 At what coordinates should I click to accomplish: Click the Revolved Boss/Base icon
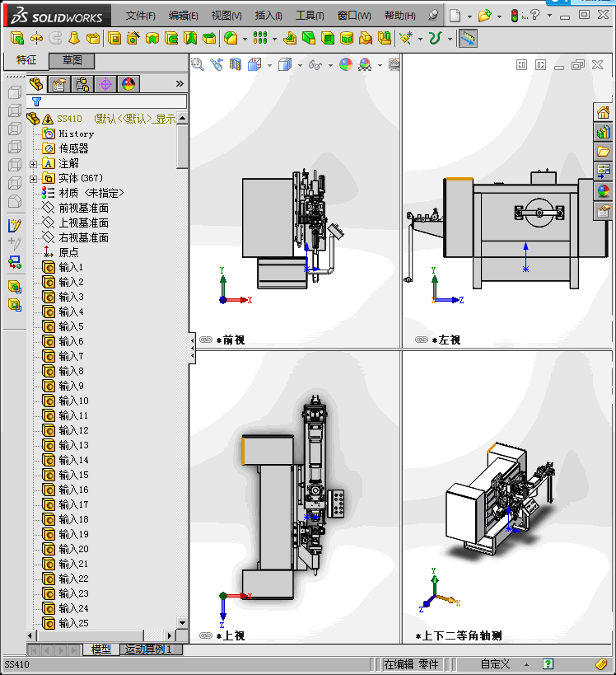coord(36,38)
